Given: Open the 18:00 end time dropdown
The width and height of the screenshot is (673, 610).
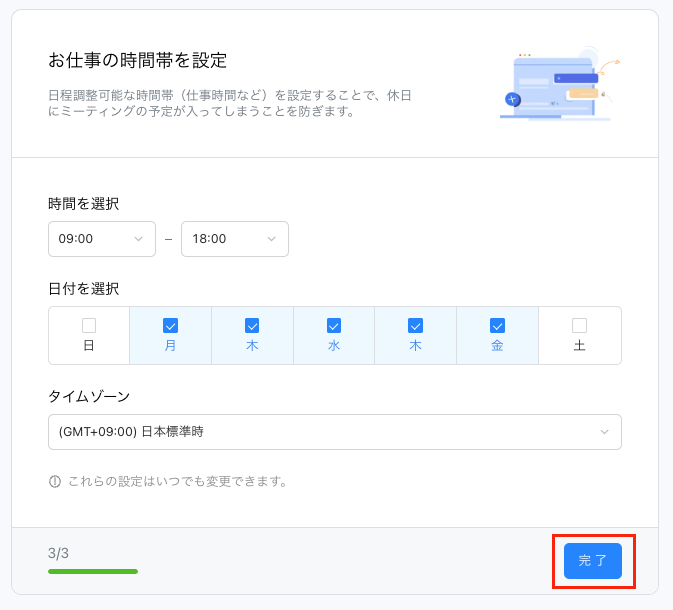Looking at the screenshot, I should (235, 239).
